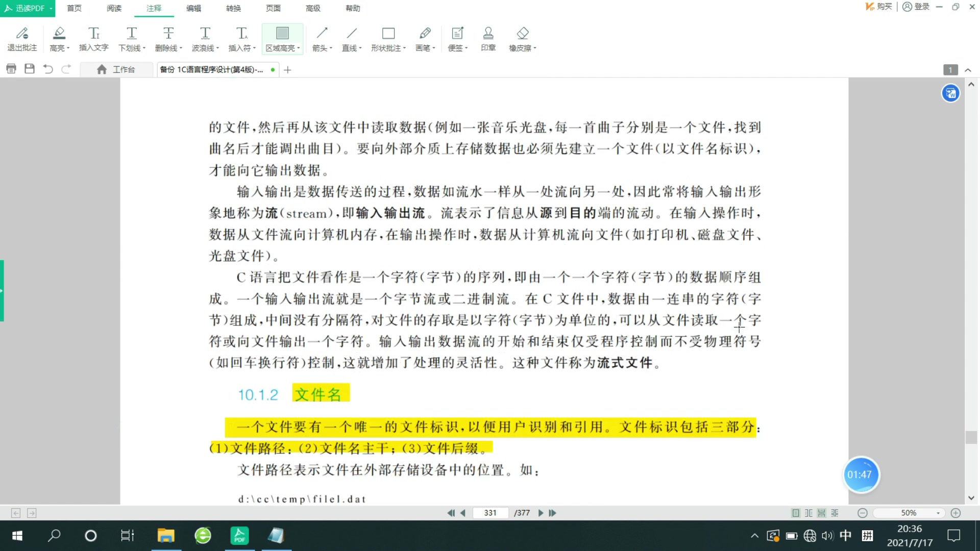Open the 形状批注 shape options dropdown

click(404, 47)
